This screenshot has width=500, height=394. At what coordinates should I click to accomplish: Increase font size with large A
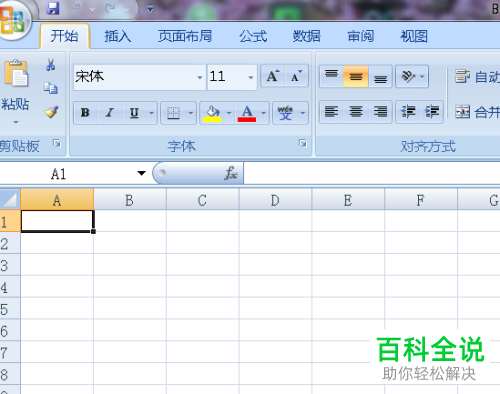click(273, 76)
